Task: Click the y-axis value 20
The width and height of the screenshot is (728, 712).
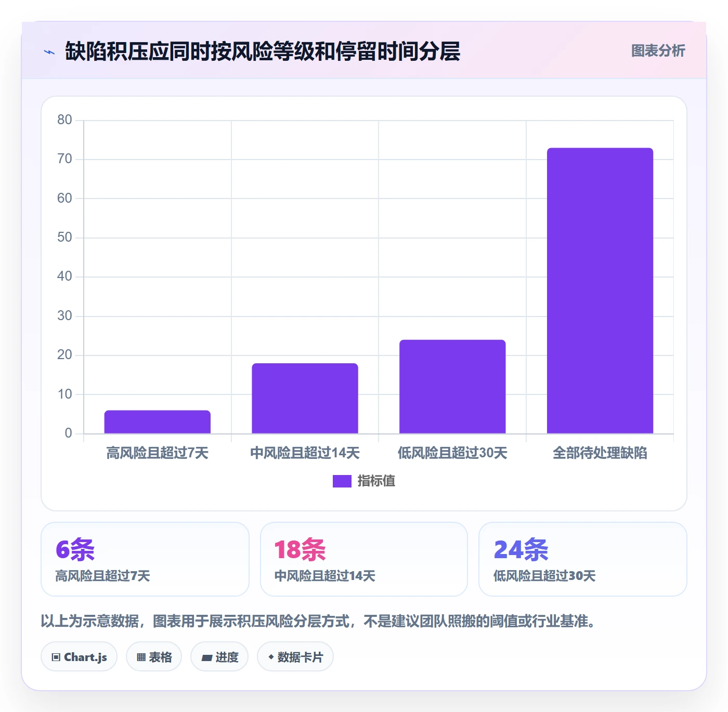Action: pos(64,355)
